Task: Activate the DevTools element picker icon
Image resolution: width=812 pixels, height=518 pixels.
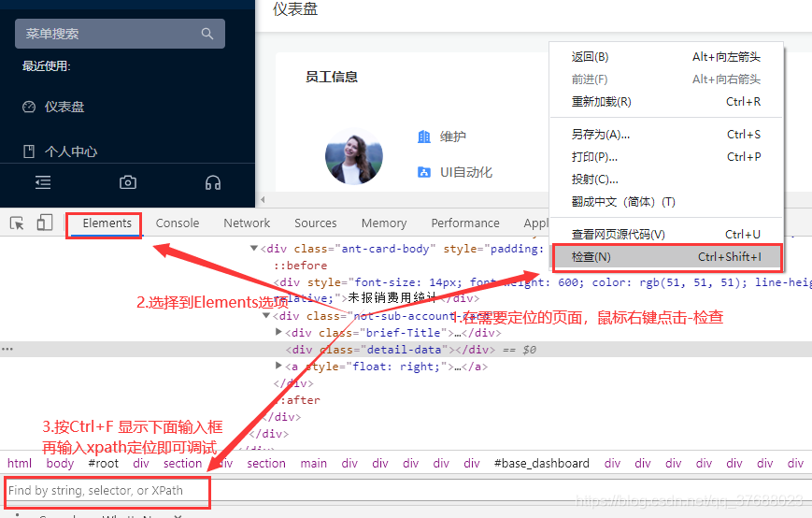Action: 17,223
